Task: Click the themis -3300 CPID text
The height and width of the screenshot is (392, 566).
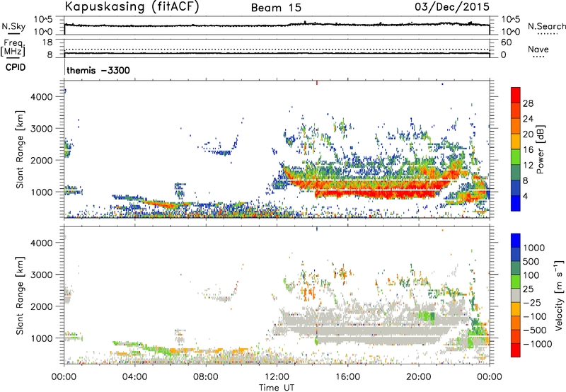Action: click(x=98, y=70)
